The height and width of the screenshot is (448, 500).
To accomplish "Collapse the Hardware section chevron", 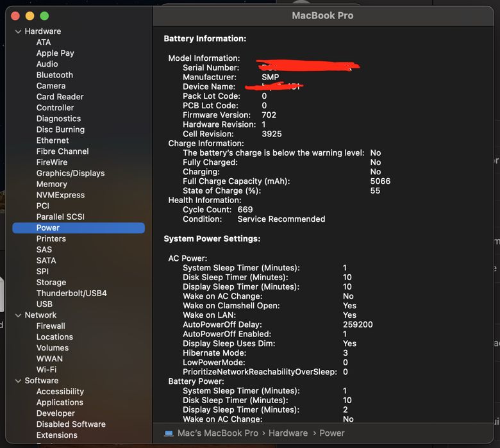I will point(18,31).
